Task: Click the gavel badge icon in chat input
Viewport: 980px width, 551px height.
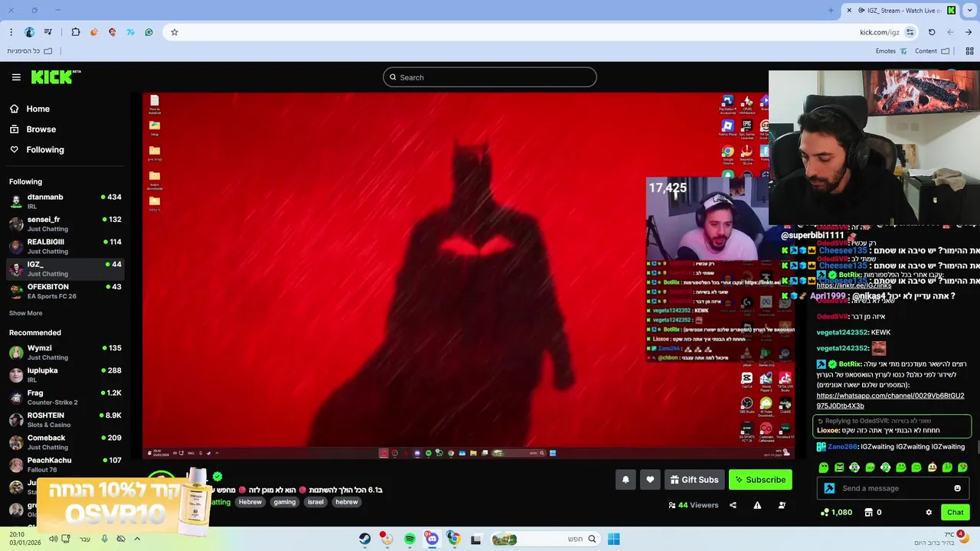Action: 829,488
